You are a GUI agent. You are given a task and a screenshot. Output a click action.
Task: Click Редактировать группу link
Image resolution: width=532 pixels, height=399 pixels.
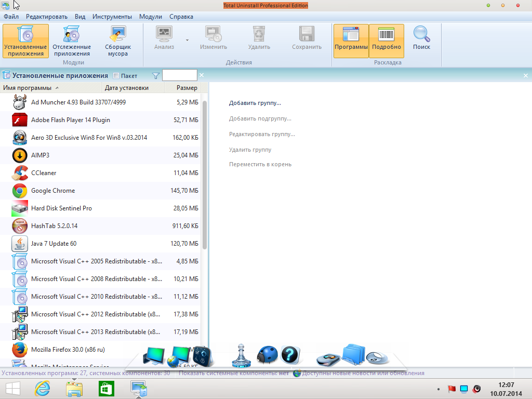(262, 135)
